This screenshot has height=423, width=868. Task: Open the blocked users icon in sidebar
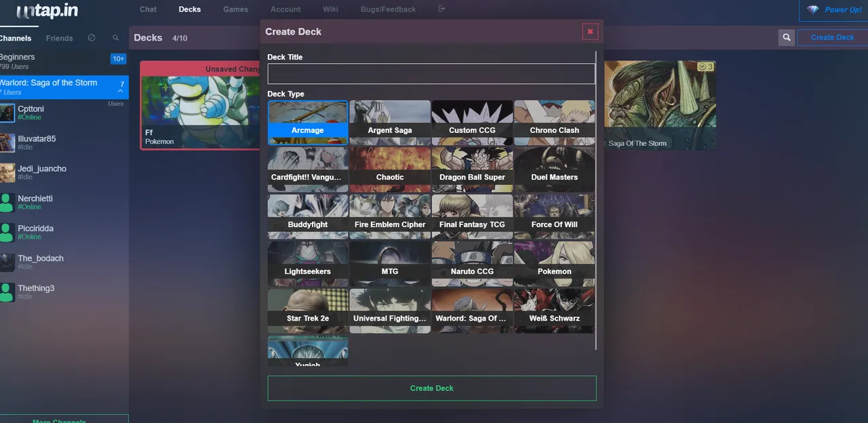[x=92, y=38]
